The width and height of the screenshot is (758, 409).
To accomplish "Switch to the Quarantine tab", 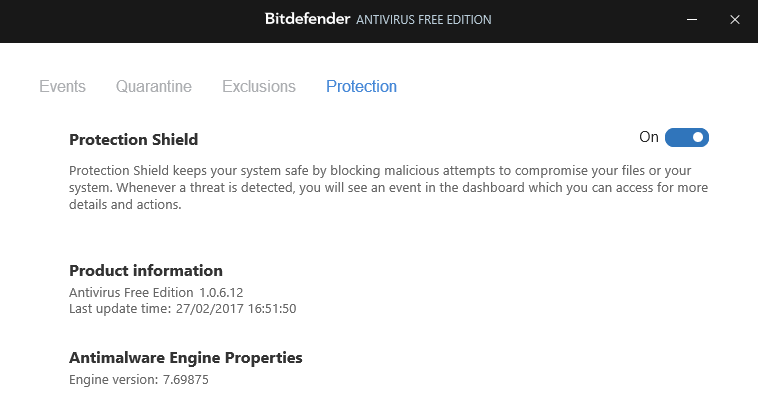I will click(x=153, y=86).
